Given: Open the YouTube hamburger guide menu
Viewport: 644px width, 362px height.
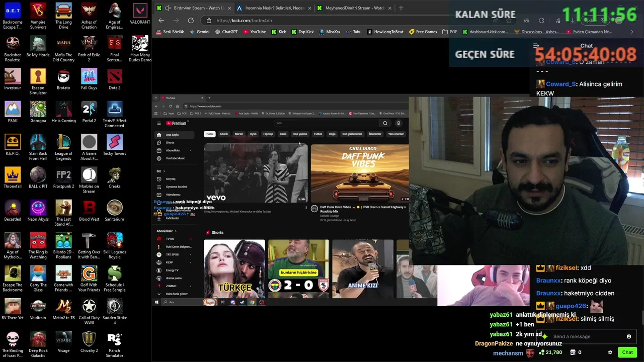Looking at the screenshot, I should [159, 123].
